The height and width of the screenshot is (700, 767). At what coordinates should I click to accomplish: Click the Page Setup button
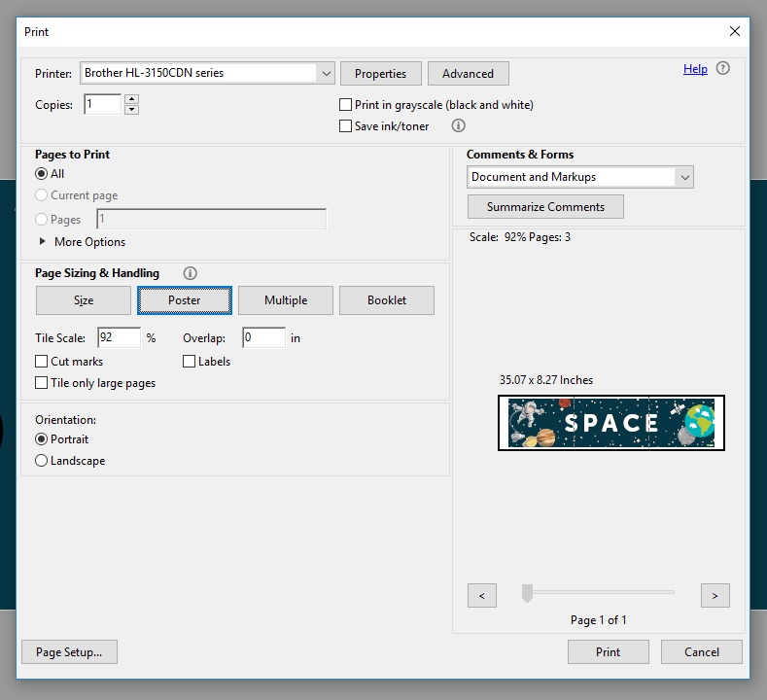click(x=69, y=652)
